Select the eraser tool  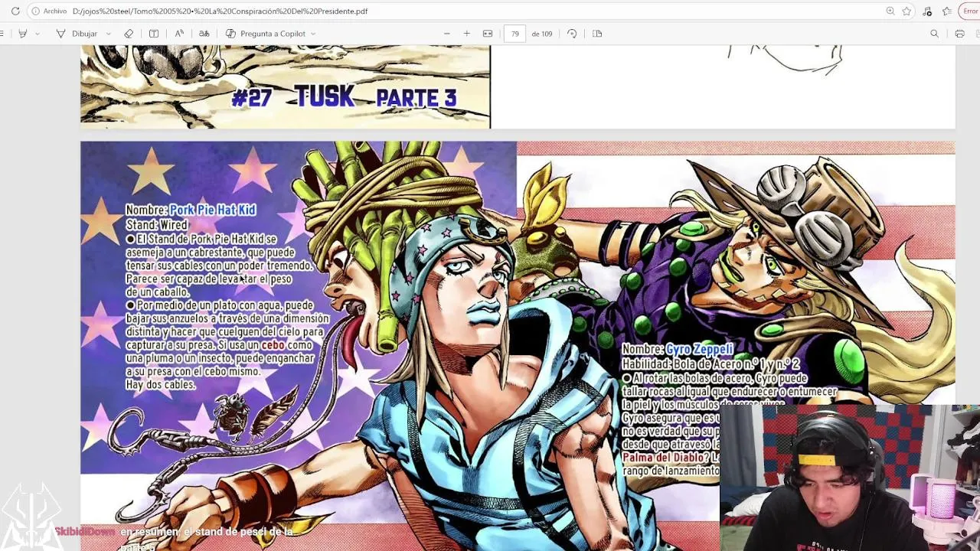(129, 34)
